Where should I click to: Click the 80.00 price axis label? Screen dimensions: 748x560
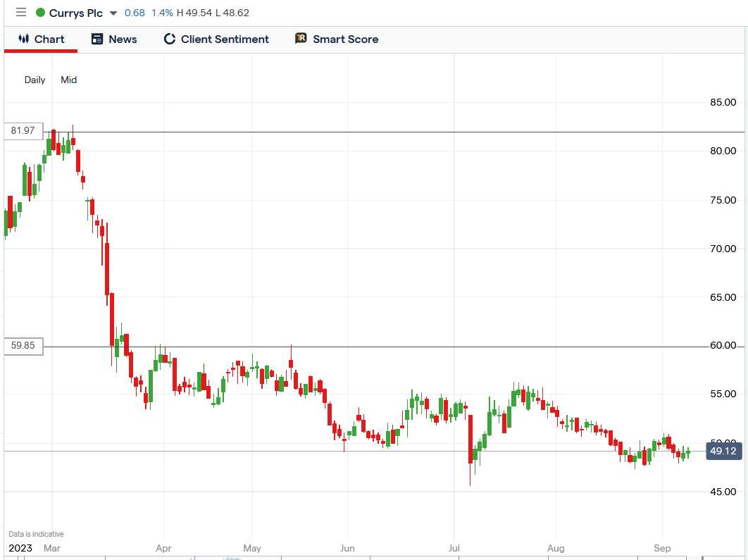(x=723, y=151)
